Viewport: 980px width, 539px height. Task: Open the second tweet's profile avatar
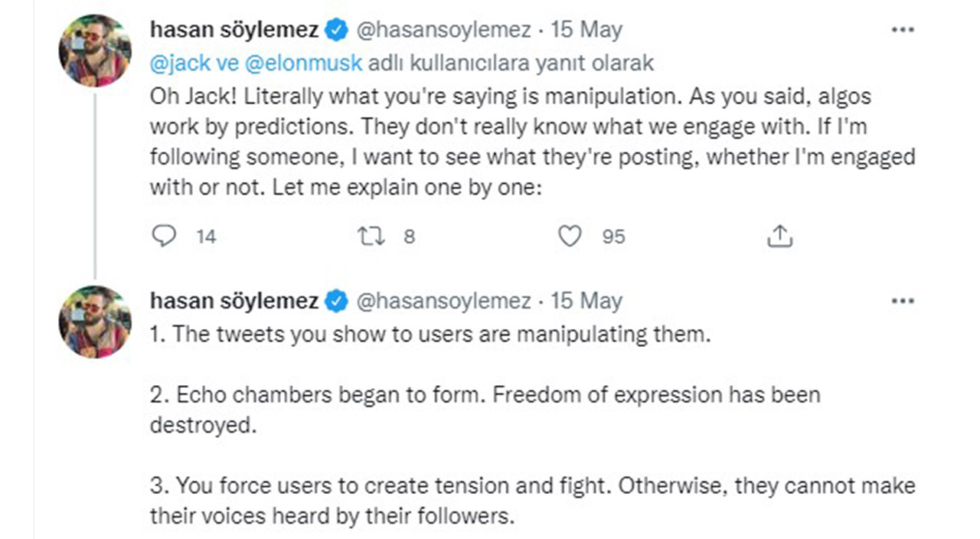95,322
